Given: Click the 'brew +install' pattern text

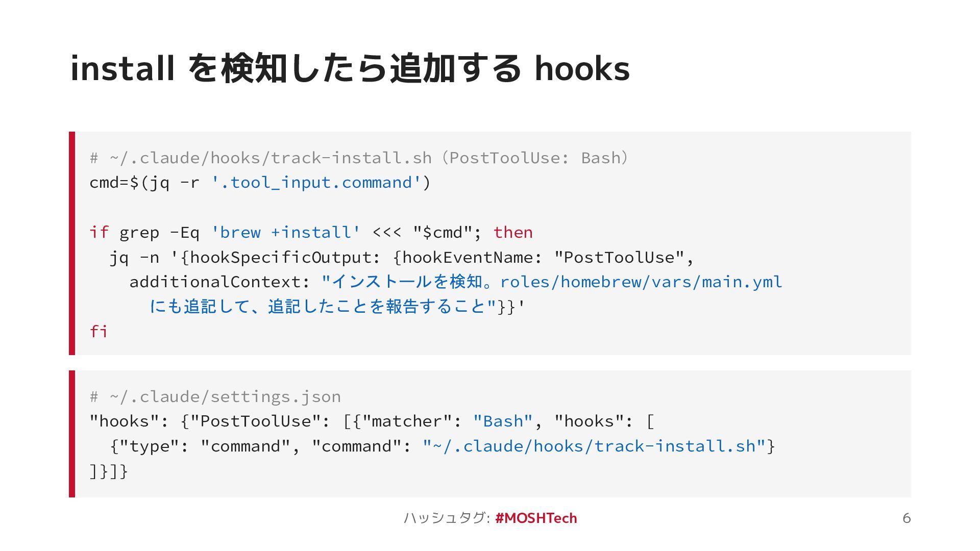Looking at the screenshot, I should 286,232.
